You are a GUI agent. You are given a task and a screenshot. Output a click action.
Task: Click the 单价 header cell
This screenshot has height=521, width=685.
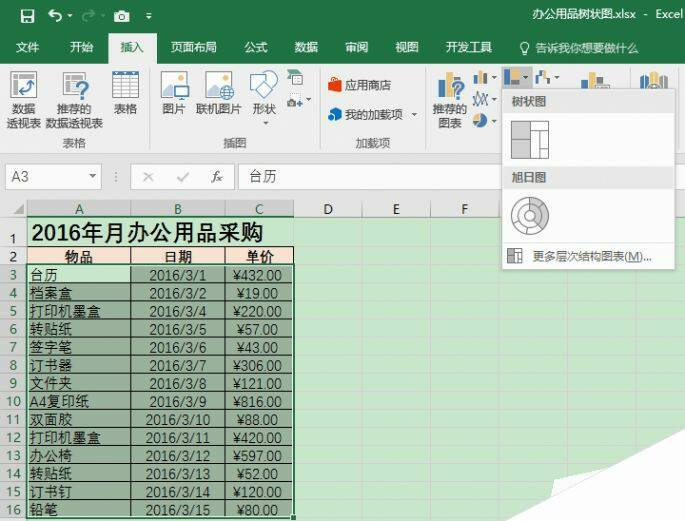259,256
